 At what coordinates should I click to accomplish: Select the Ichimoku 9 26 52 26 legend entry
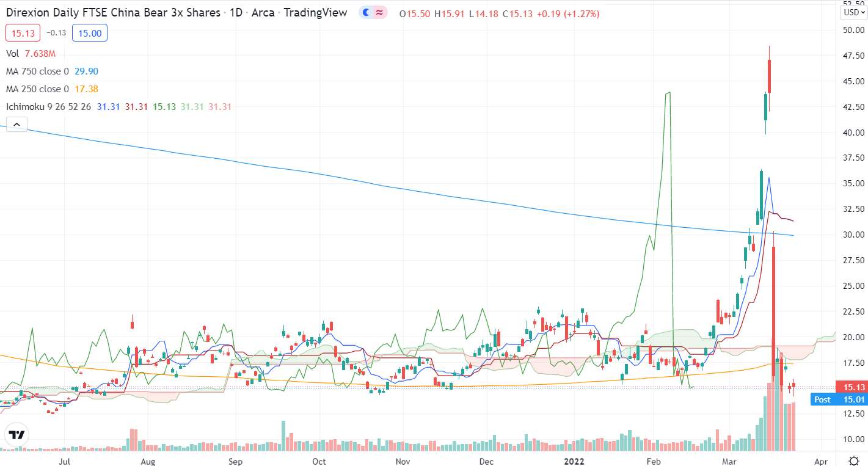tap(49, 107)
